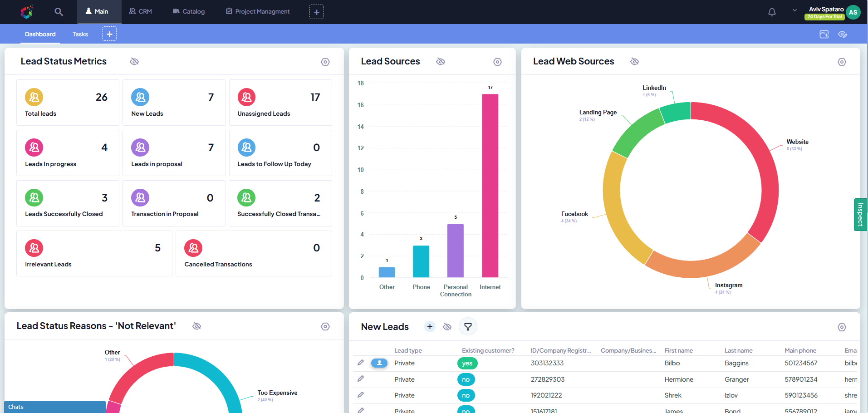Open the user account dropdown chevron
Viewport: 868px width, 413px height.
pos(794,10)
